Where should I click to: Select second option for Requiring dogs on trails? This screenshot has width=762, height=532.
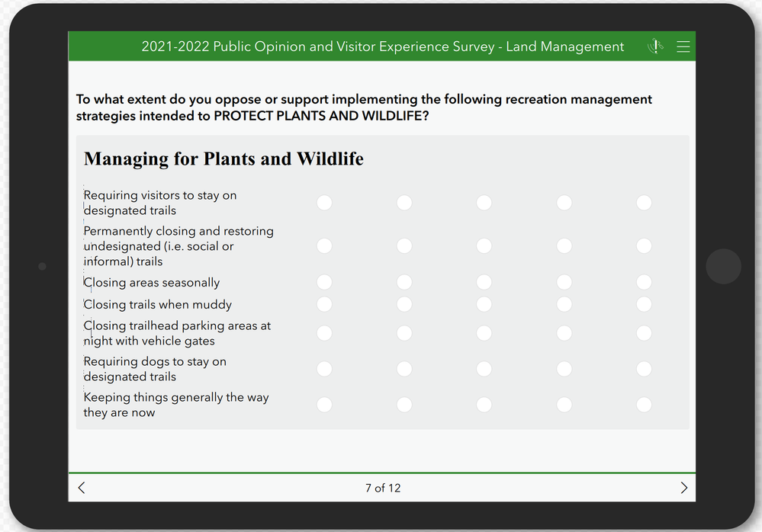[404, 369]
